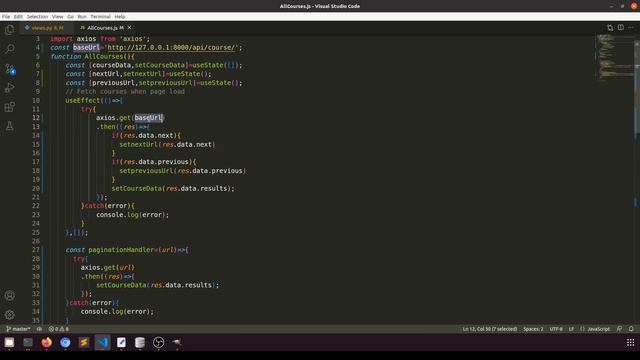Place cursor on line 20 setCourseData call
This screenshot has width=640, height=360.
click(173, 188)
